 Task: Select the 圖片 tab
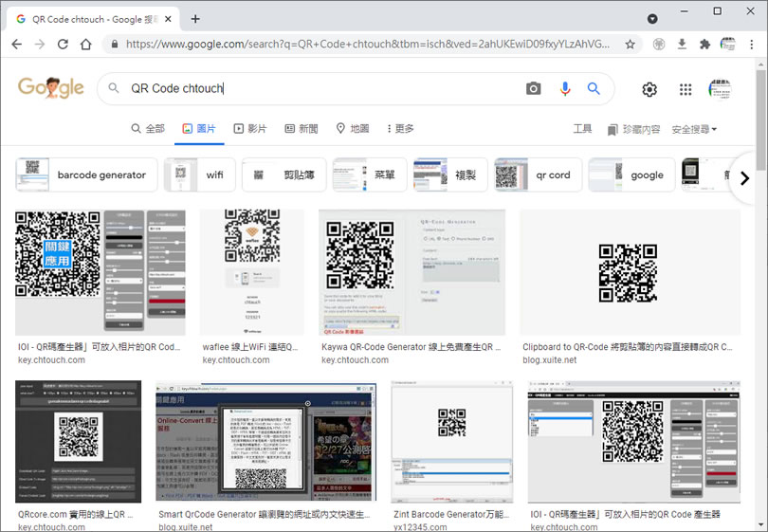coord(199,129)
